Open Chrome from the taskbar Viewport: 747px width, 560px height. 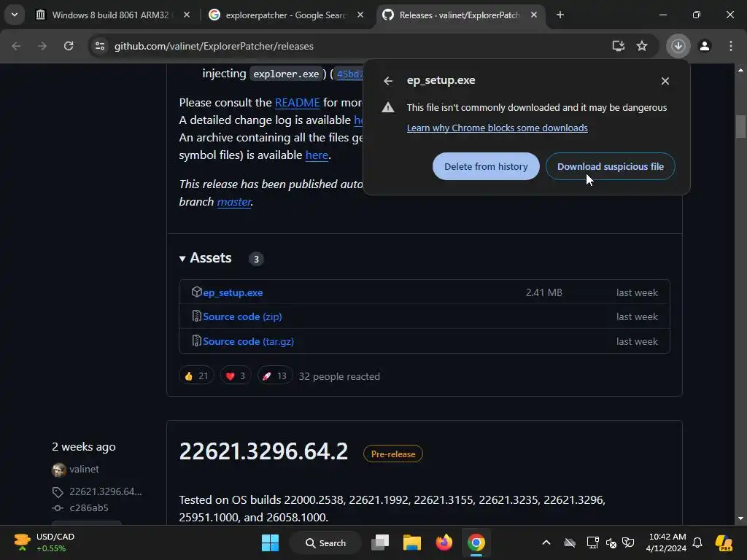(476, 542)
